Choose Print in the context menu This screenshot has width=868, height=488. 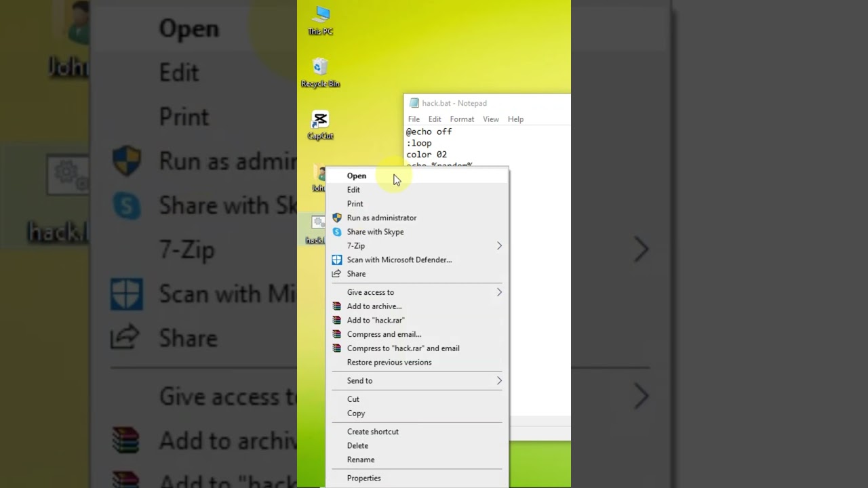coord(417,203)
